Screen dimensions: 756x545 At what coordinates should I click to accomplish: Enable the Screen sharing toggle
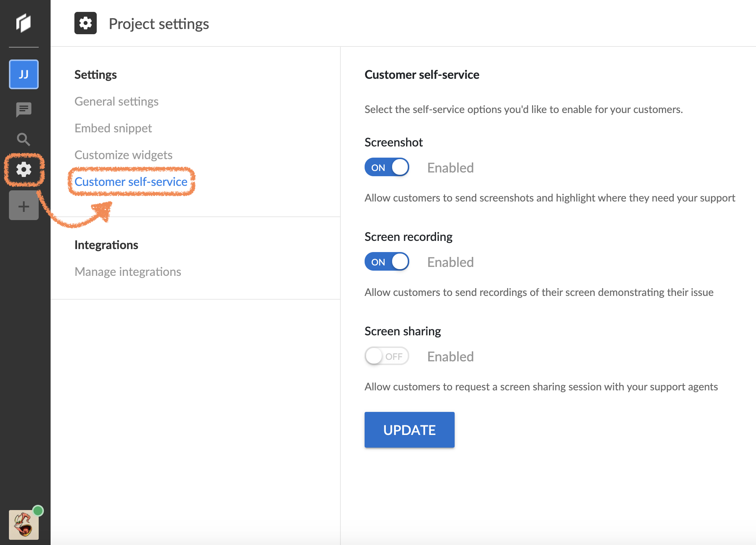click(387, 356)
